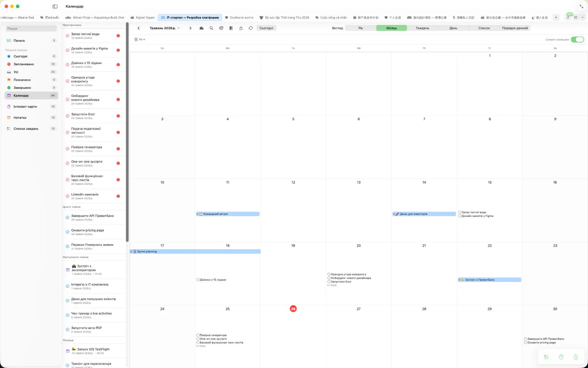Select the Заплановано smart list
Image resolution: width=588 pixels, height=368 pixels.
pos(31,64)
